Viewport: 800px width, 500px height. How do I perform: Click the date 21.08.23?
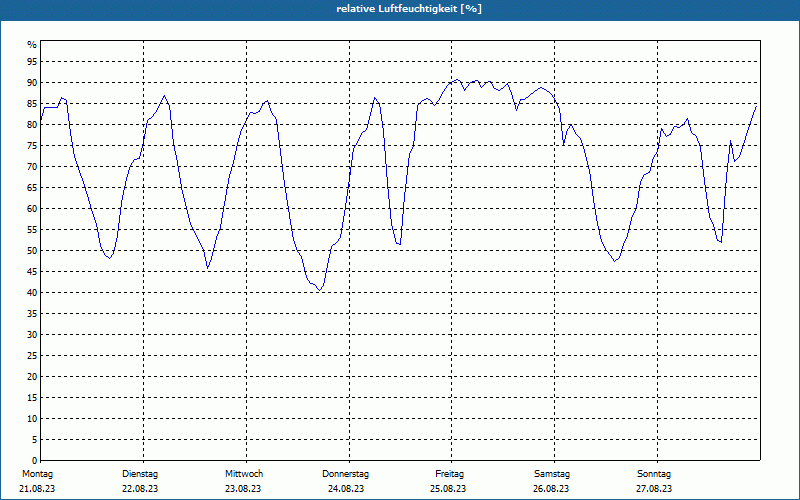coord(37,489)
